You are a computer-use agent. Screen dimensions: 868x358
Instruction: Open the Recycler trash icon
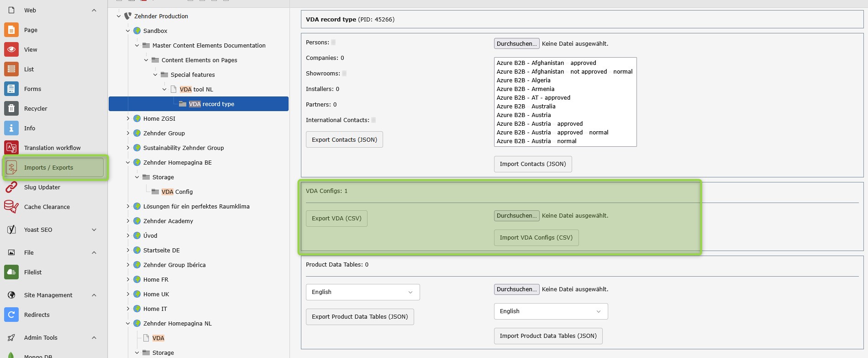point(11,108)
